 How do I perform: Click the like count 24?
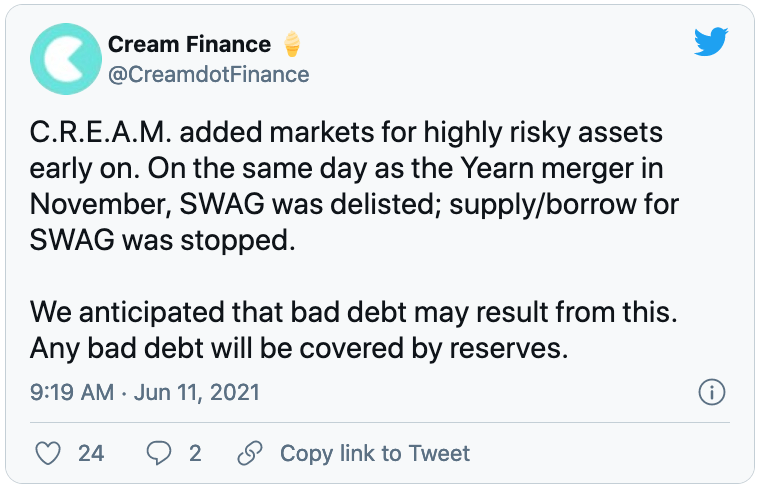point(91,454)
